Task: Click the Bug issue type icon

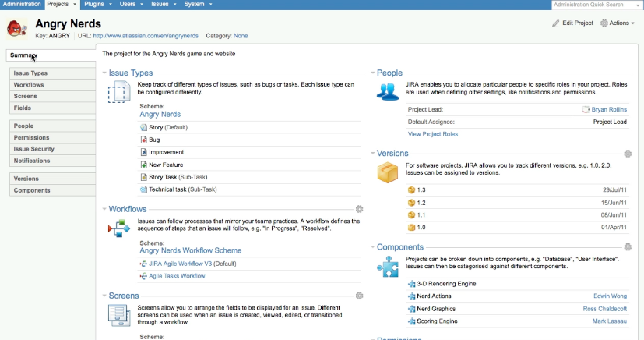Action: pyautogui.click(x=143, y=140)
